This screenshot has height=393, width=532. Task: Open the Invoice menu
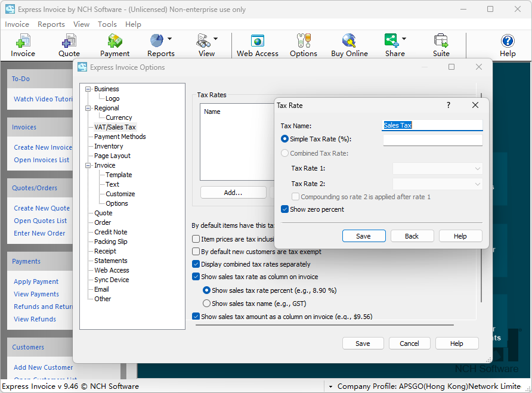coord(17,24)
